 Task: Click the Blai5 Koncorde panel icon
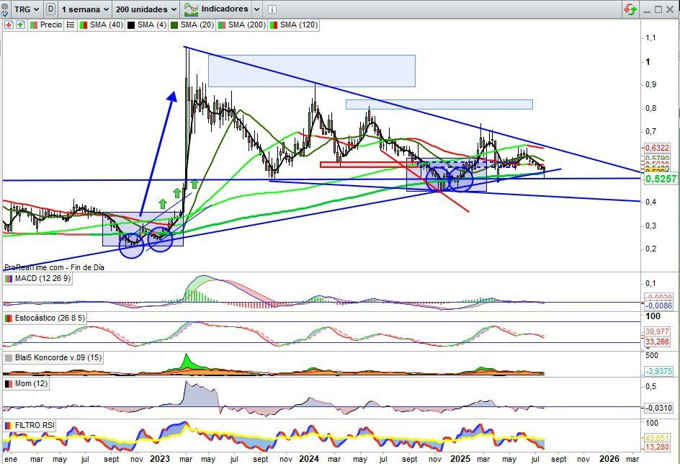coord(9,358)
